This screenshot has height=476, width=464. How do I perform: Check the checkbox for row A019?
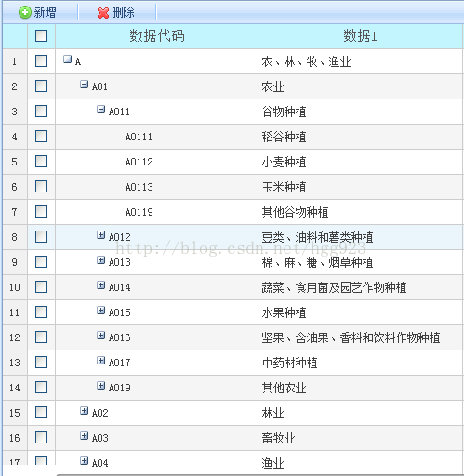pos(41,388)
